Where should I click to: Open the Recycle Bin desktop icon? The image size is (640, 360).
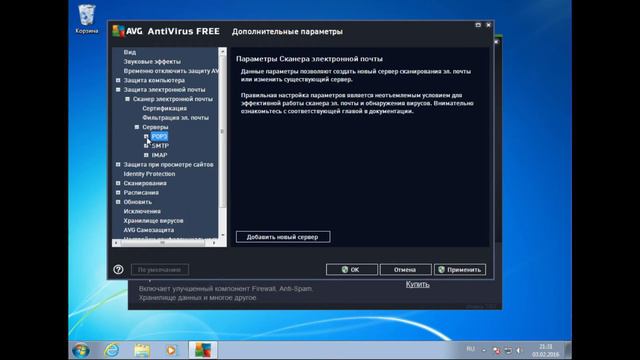(x=87, y=19)
